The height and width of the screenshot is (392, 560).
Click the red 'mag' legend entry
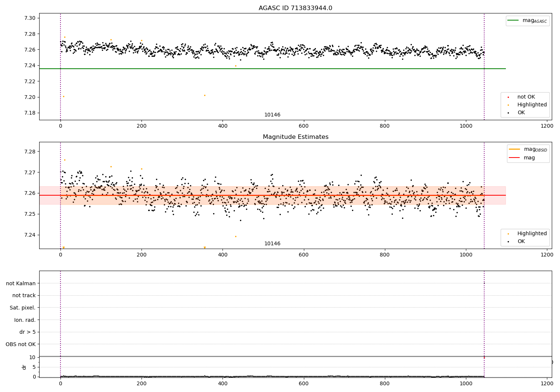pyautogui.click(x=529, y=158)
